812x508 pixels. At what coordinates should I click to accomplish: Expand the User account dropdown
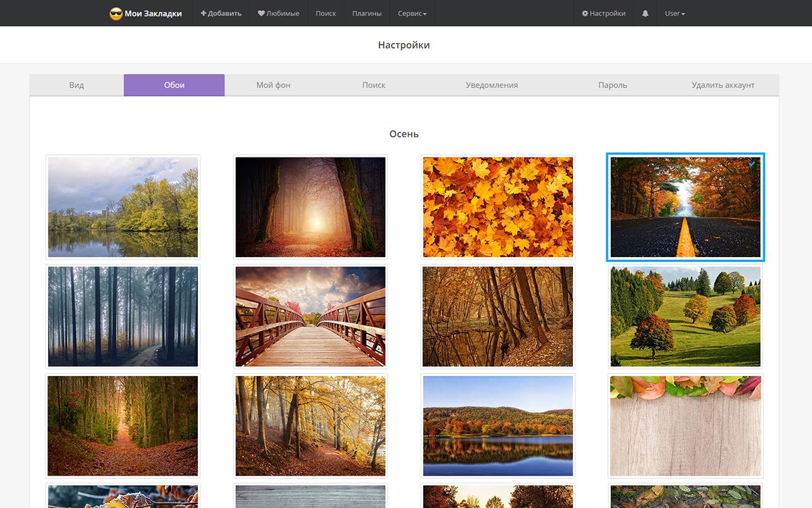[x=675, y=13]
